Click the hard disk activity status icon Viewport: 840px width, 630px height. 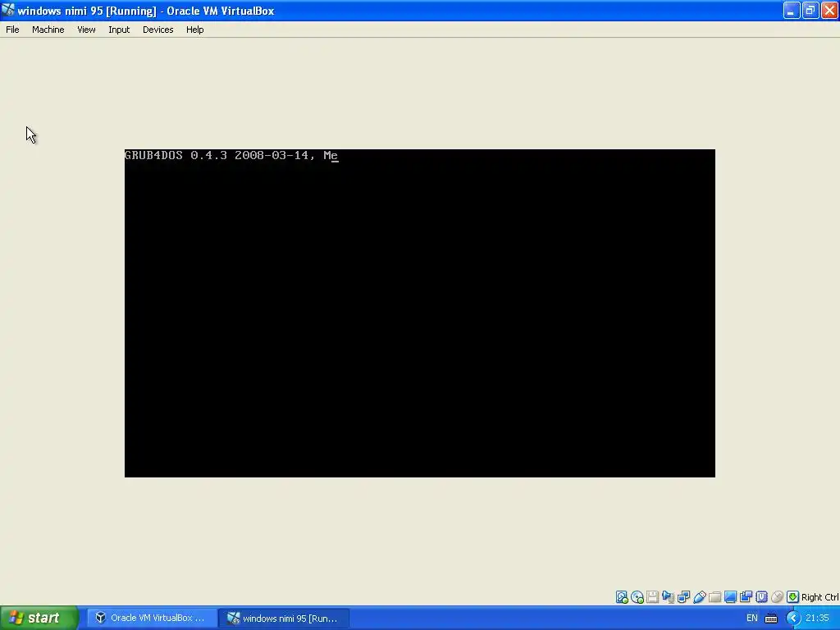pyautogui.click(x=622, y=597)
